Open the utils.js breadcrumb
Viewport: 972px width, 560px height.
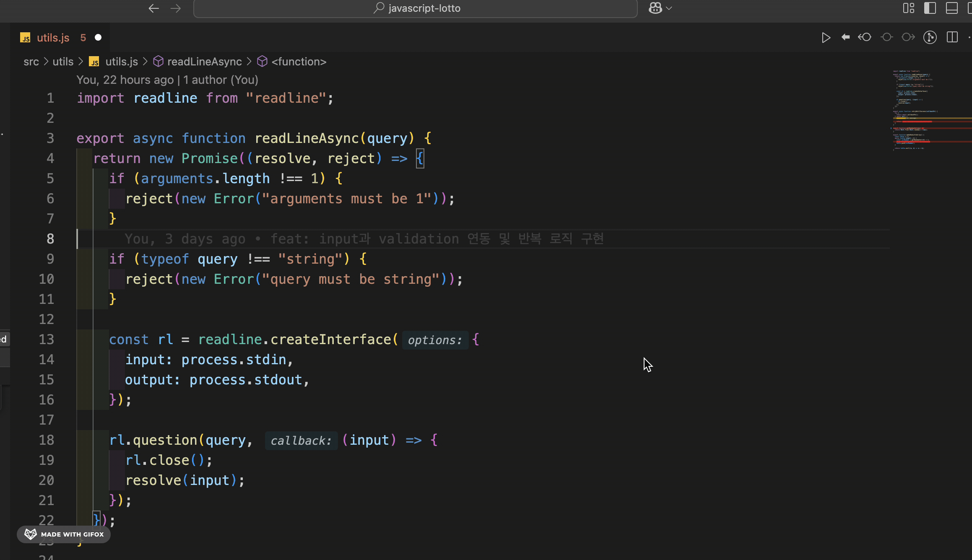click(122, 62)
